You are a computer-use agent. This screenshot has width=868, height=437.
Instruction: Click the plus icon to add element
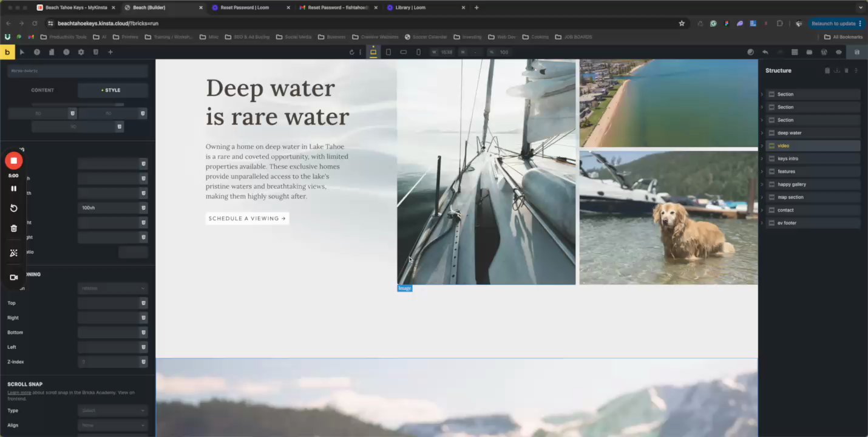(x=110, y=52)
